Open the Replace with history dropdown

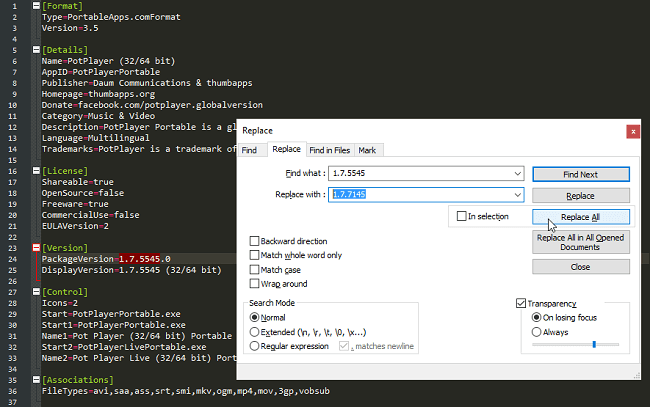click(517, 194)
